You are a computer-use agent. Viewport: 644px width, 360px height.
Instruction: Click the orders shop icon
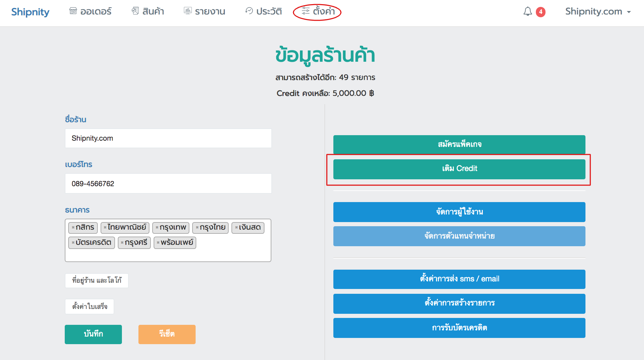pos(73,11)
